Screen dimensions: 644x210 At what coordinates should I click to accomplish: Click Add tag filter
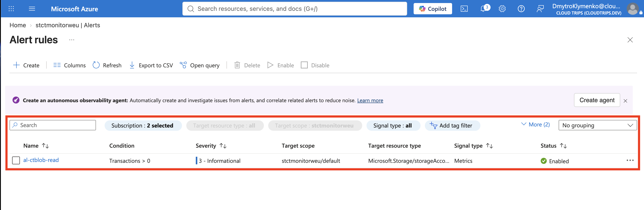tap(452, 126)
